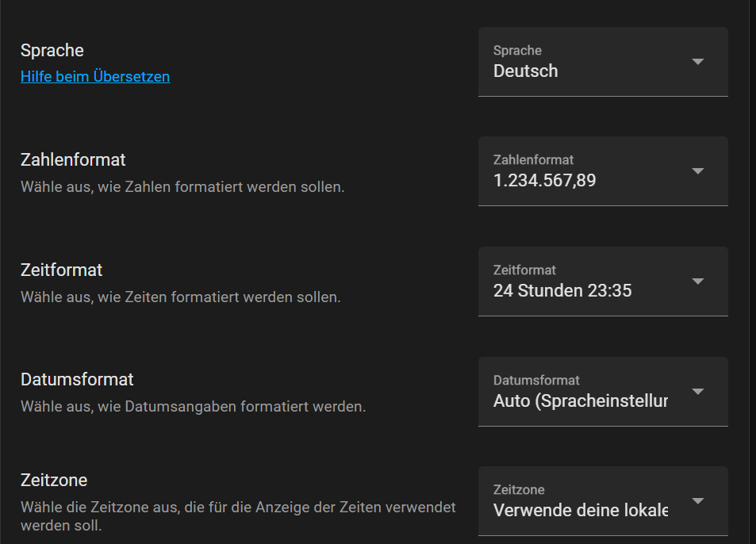Click the arrow icon beside Verwende deine lokale
The image size is (756, 544).
point(698,501)
